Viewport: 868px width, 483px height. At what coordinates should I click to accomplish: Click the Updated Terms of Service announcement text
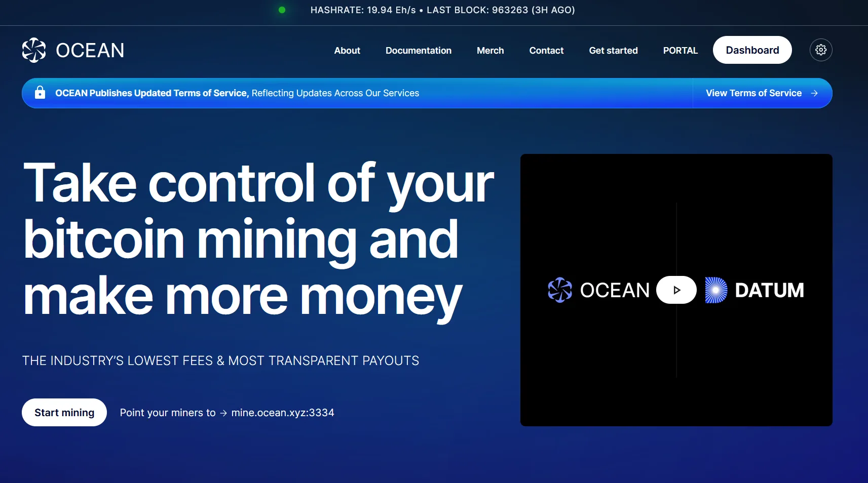[x=237, y=93]
